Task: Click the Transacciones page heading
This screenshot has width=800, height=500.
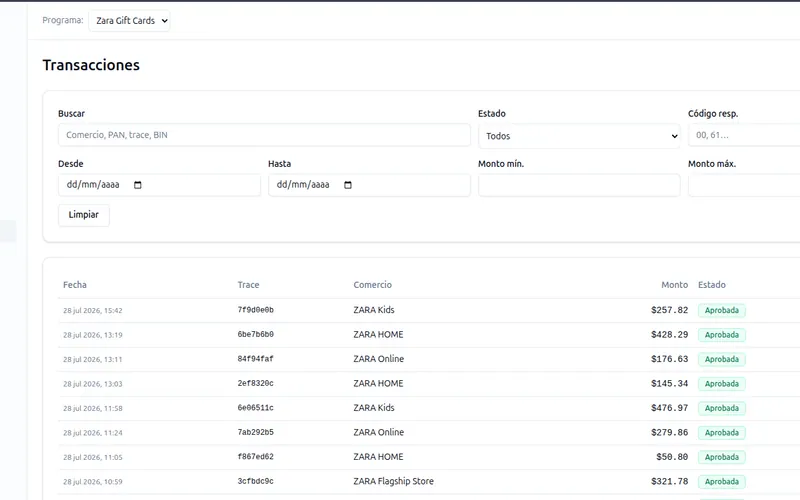Action: tap(91, 65)
